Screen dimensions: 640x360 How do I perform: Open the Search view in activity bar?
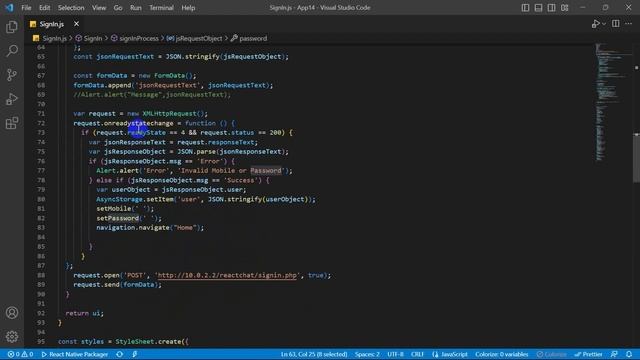tap(12, 51)
